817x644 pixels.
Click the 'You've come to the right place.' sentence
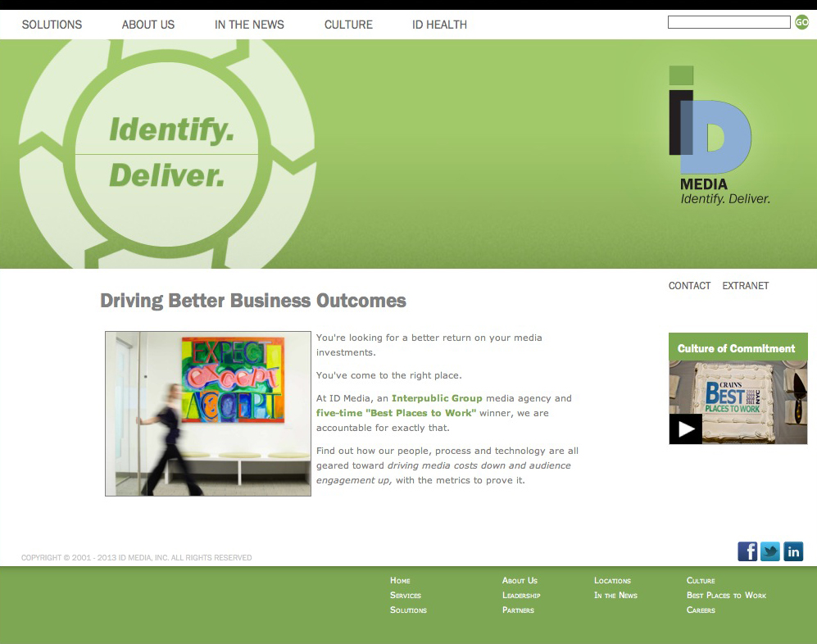(x=388, y=375)
